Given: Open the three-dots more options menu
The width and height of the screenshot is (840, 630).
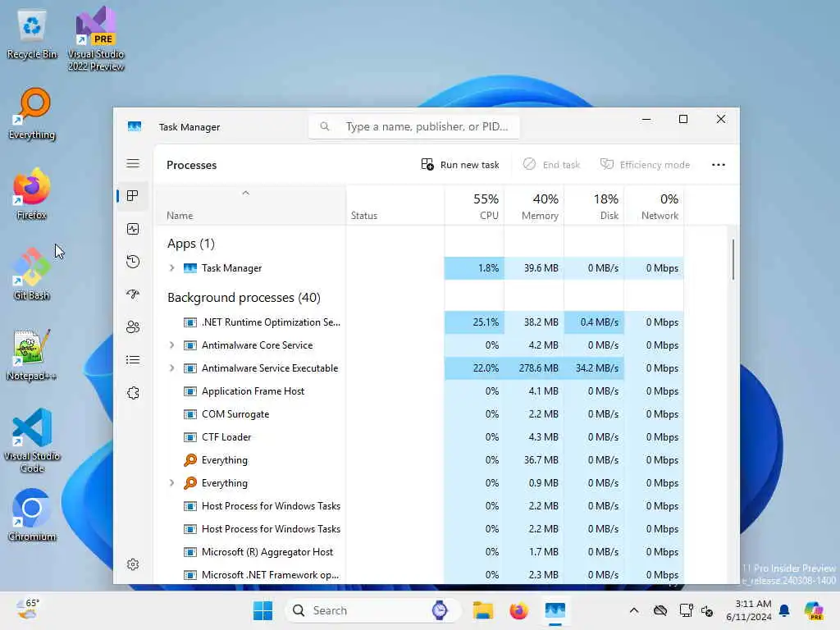Looking at the screenshot, I should [719, 165].
